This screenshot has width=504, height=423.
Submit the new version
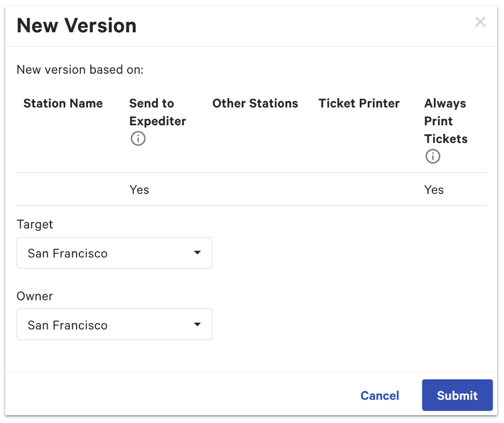coord(457,395)
